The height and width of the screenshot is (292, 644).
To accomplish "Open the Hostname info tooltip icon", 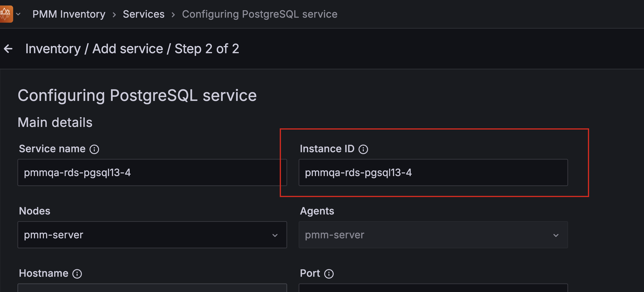I will click(x=77, y=274).
